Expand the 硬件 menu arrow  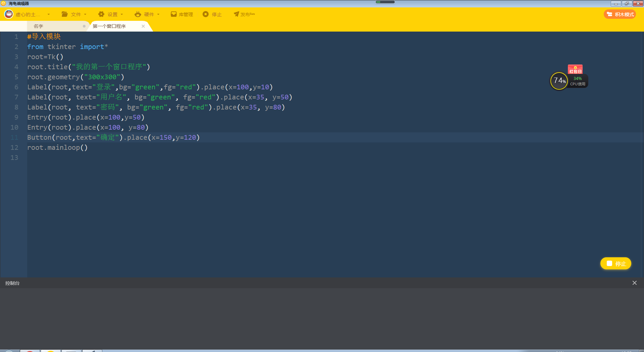click(158, 14)
